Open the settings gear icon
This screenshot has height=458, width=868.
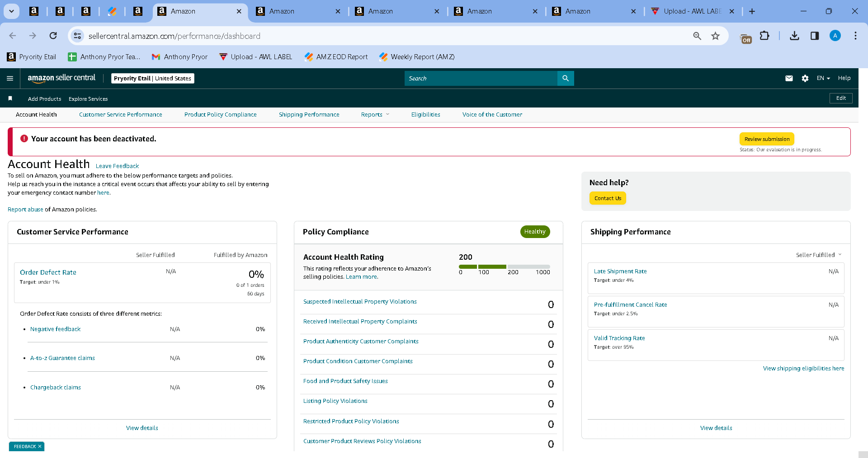pos(805,79)
